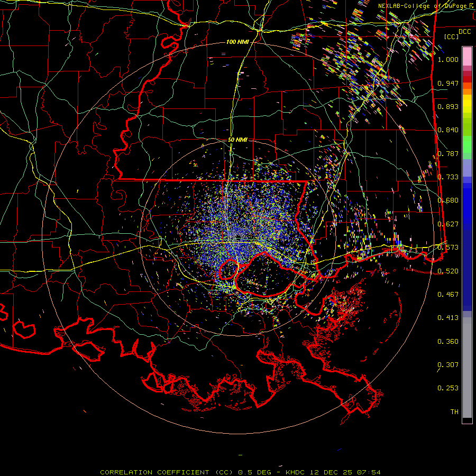The width and height of the screenshot is (476, 476).
Task: Click the red swatch just above 0.947
Action: click(x=467, y=79)
